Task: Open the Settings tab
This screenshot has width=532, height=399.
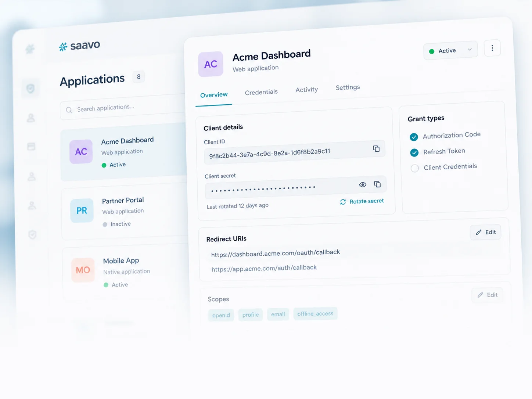Action: click(x=348, y=87)
